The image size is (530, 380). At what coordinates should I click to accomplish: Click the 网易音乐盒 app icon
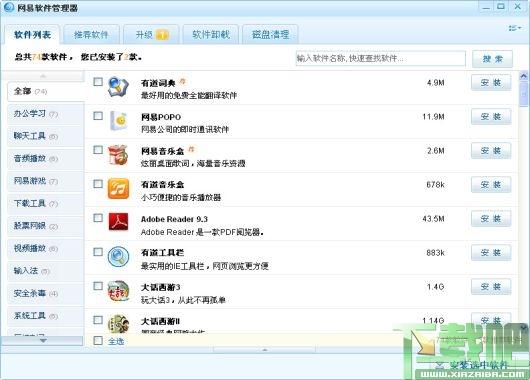point(118,155)
